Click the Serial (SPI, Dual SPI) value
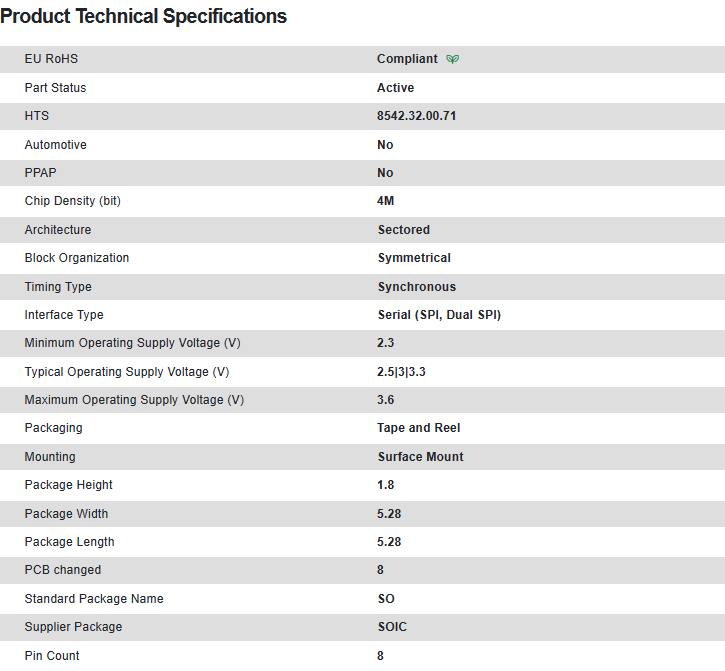725x671 pixels. [439, 315]
